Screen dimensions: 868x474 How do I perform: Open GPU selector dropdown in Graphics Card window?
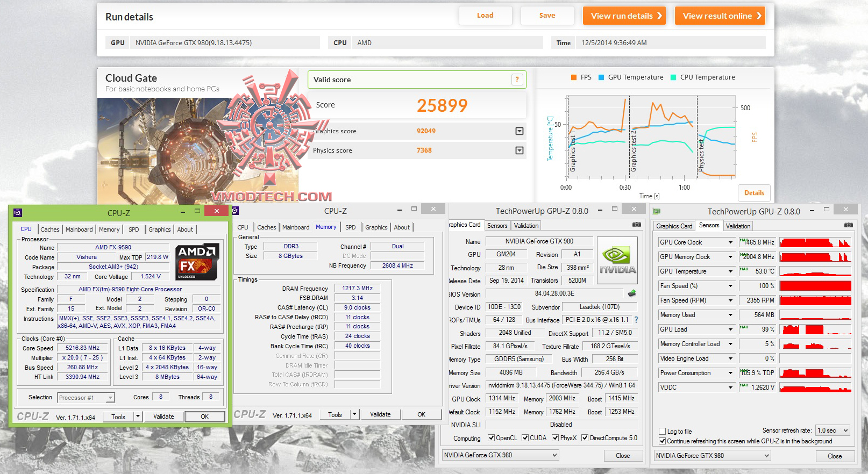click(555, 455)
